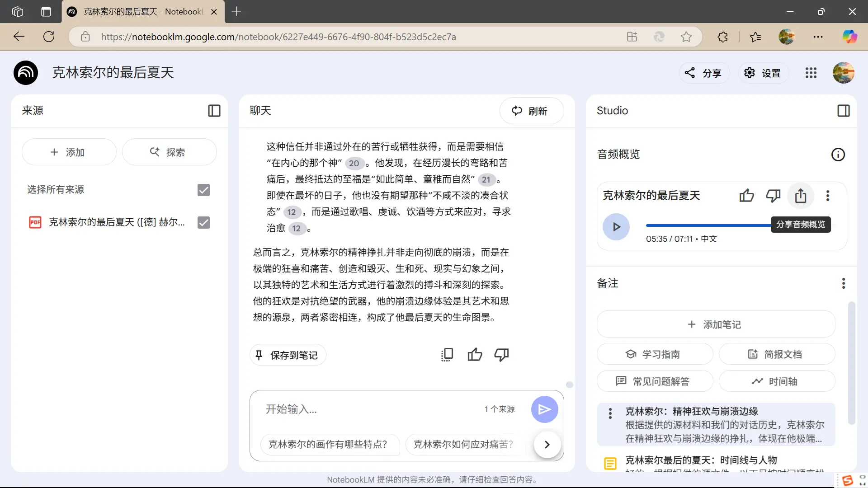Open the PDF source 克林索尔的最后夏天

point(117,222)
